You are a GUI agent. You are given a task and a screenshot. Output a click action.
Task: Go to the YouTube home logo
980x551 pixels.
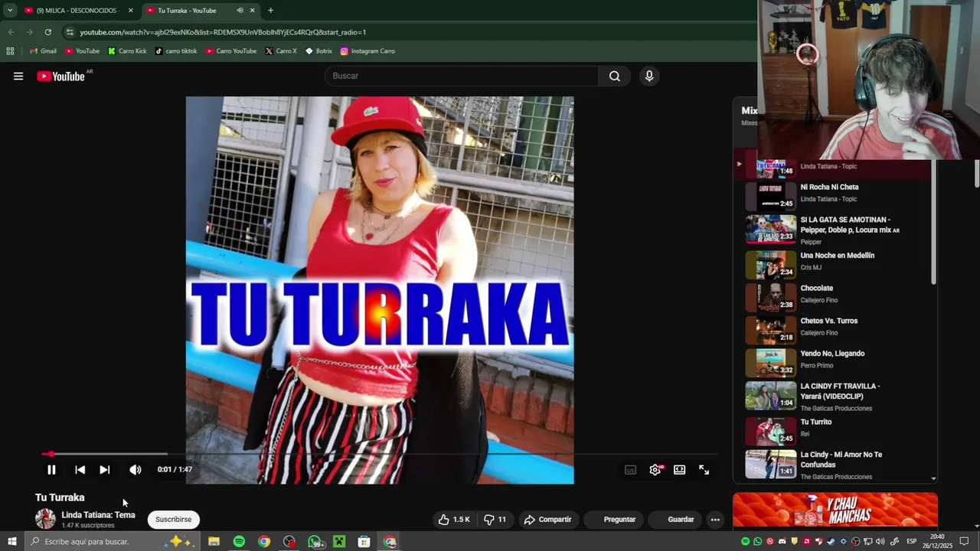tap(60, 76)
